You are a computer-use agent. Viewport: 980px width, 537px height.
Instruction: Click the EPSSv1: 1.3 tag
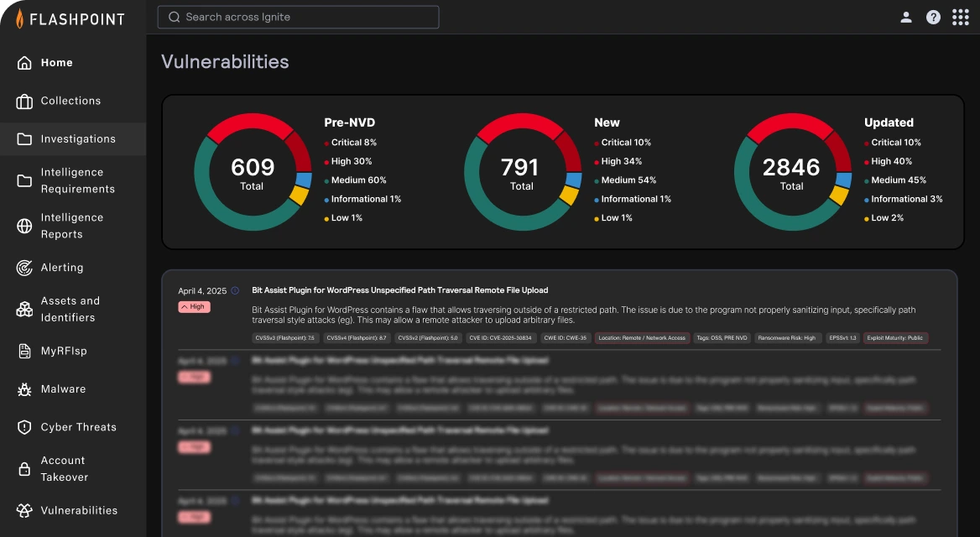pos(842,338)
